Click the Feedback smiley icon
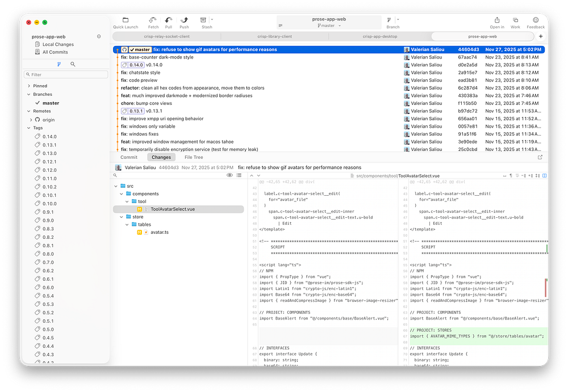Image resolution: width=568 pixels, height=392 pixels. coord(536,20)
